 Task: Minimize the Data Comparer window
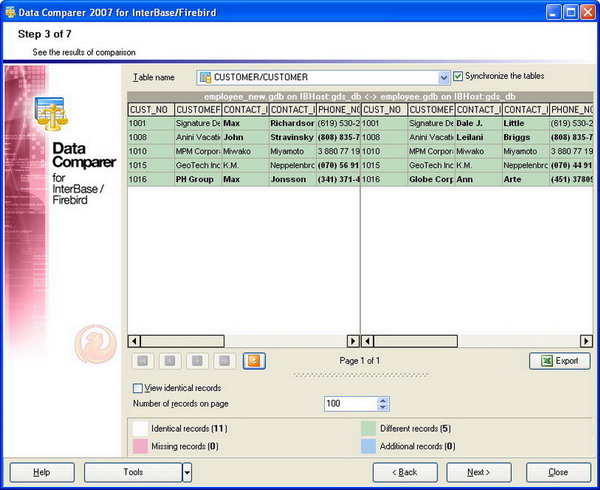[553, 12]
